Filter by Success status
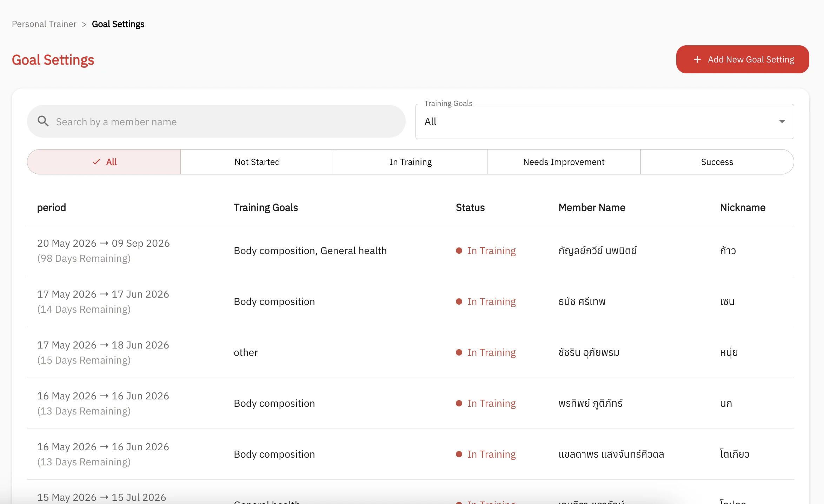 tap(717, 162)
